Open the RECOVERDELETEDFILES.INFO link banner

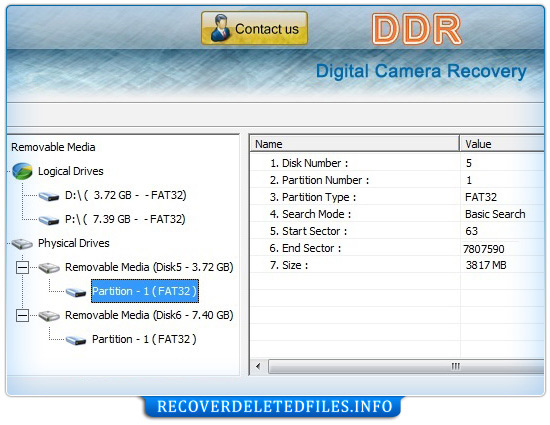(x=273, y=407)
